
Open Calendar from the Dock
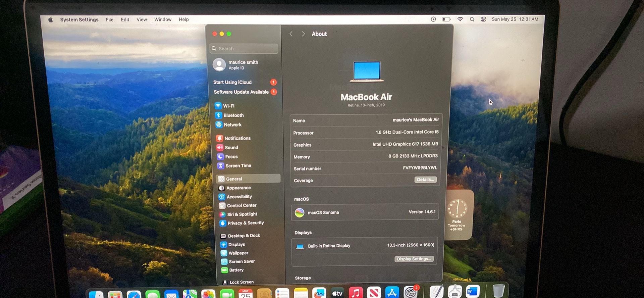(x=246, y=294)
